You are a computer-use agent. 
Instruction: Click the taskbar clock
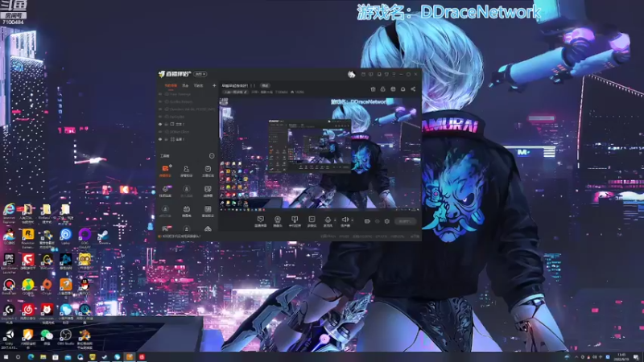[x=621, y=357]
